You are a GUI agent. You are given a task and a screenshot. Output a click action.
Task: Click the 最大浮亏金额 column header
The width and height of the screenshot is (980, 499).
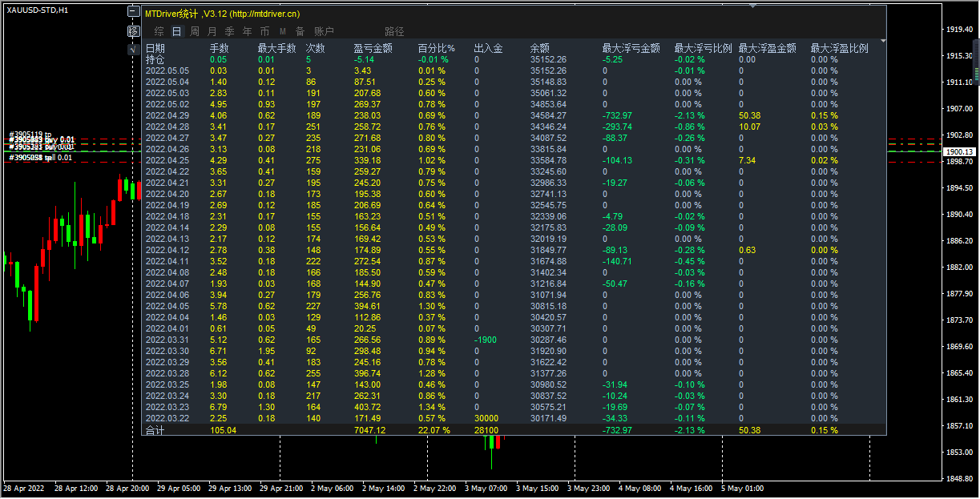tap(631, 48)
